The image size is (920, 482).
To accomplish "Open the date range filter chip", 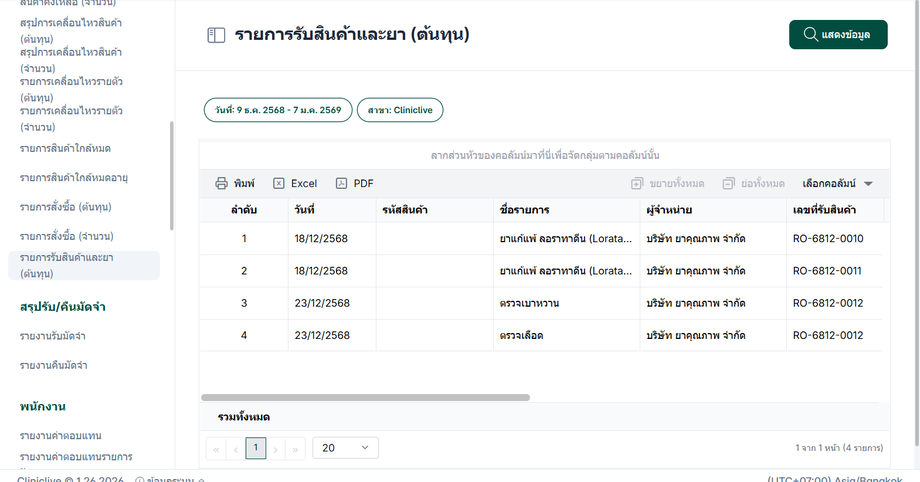I will (278, 110).
